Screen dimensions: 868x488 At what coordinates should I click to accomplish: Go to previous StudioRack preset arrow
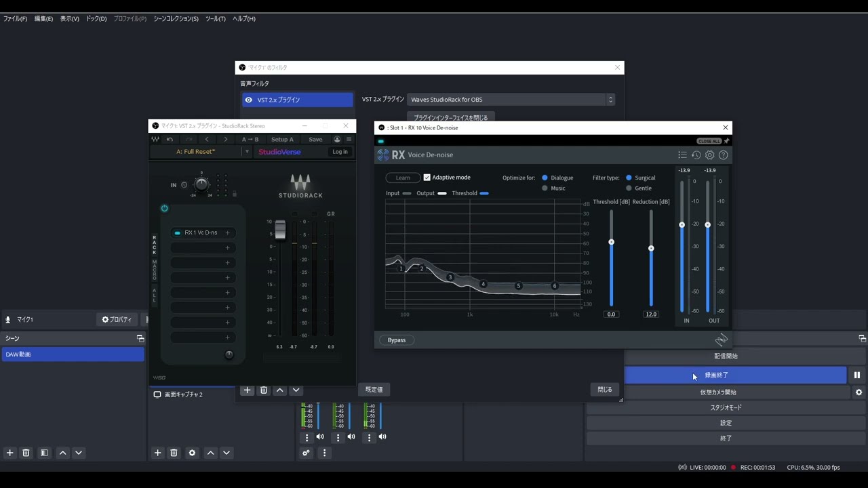coord(207,140)
